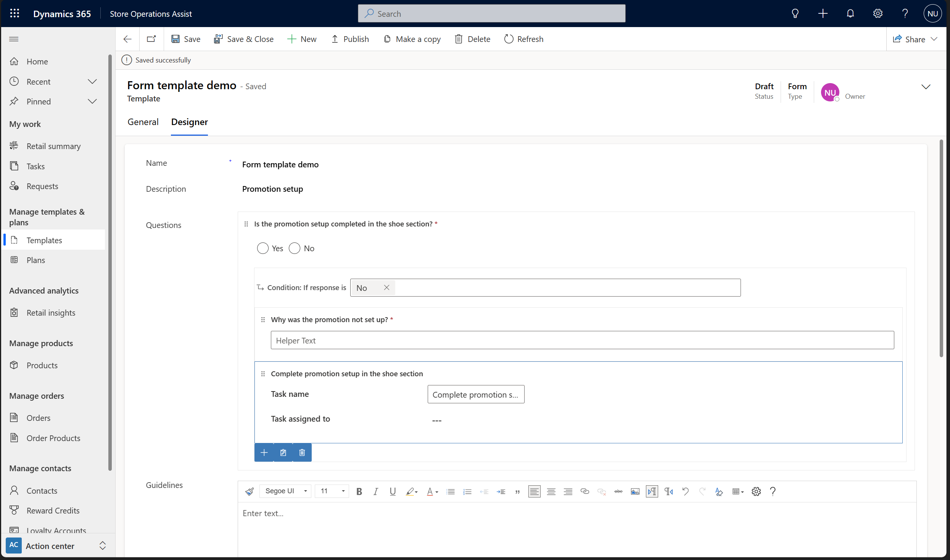Switch to the General tab
950x560 pixels.
pyautogui.click(x=143, y=122)
